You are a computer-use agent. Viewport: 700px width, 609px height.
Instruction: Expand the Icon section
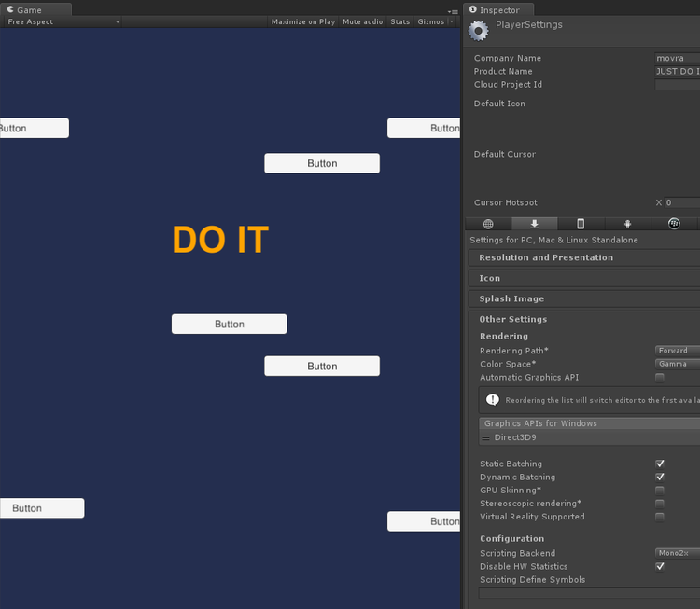(x=584, y=278)
